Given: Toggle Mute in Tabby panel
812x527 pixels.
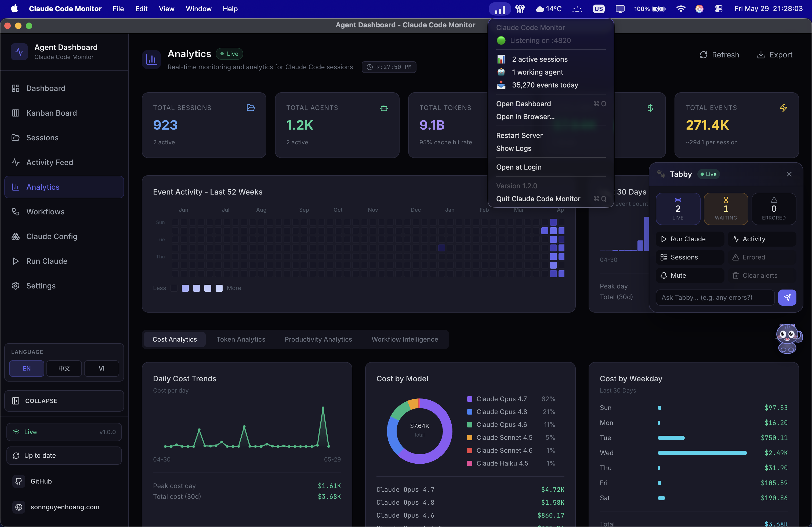Looking at the screenshot, I should 690,275.
